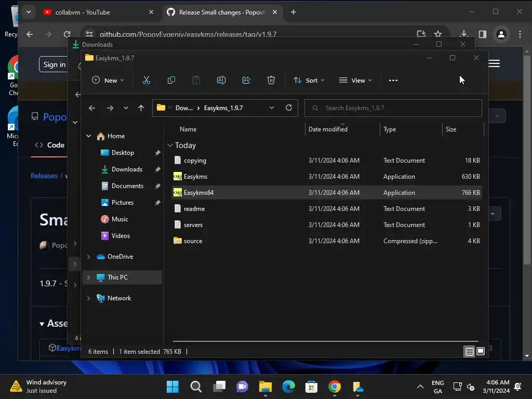This screenshot has width=532, height=399.
Task: Open taskbar Search
Action: click(196, 387)
